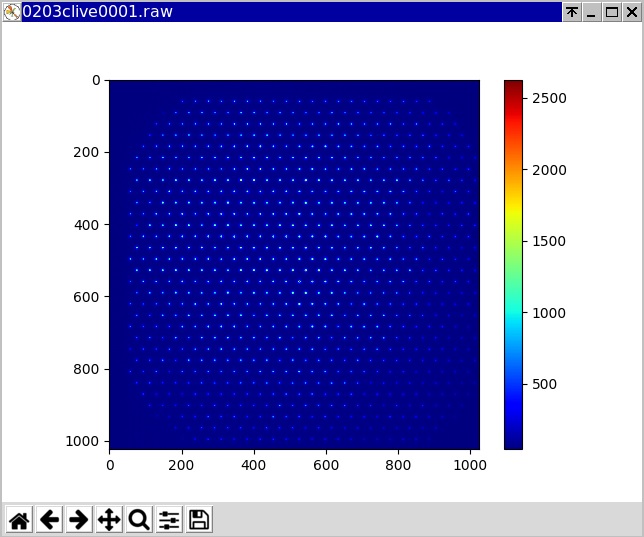Click the x-axis tick label 400
This screenshot has width=644, height=537.
pyautogui.click(x=254, y=465)
